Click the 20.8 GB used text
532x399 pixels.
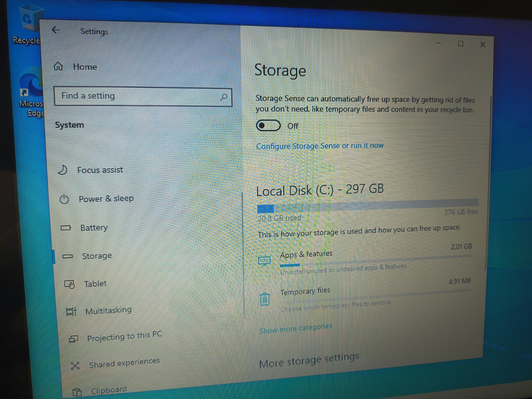279,218
